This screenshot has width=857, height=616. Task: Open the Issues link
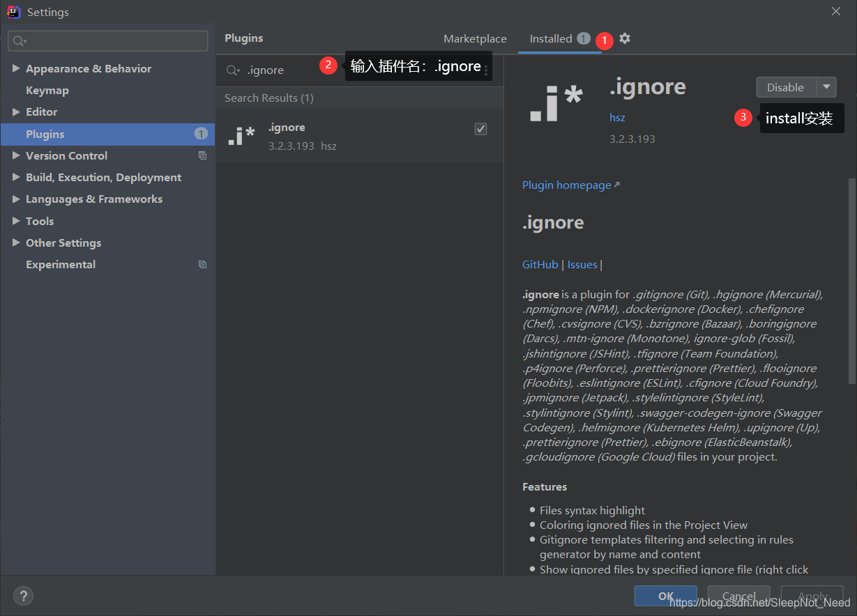pos(582,264)
